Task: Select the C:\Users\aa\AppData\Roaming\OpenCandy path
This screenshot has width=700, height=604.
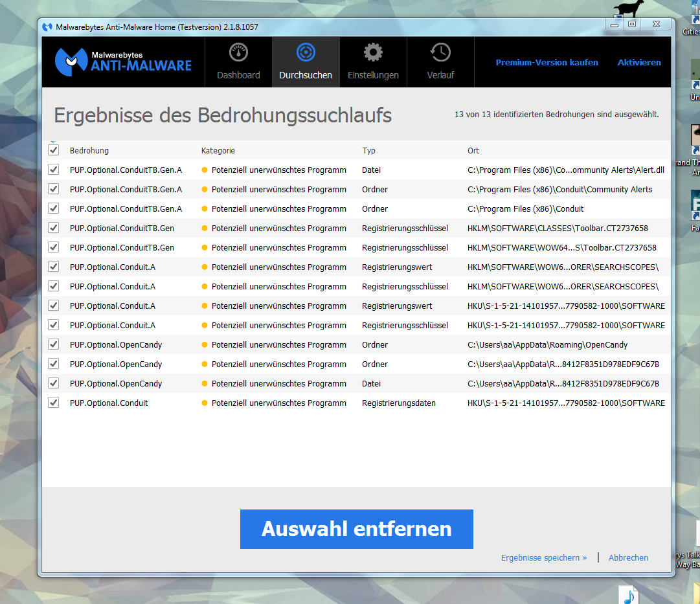Action: [547, 344]
